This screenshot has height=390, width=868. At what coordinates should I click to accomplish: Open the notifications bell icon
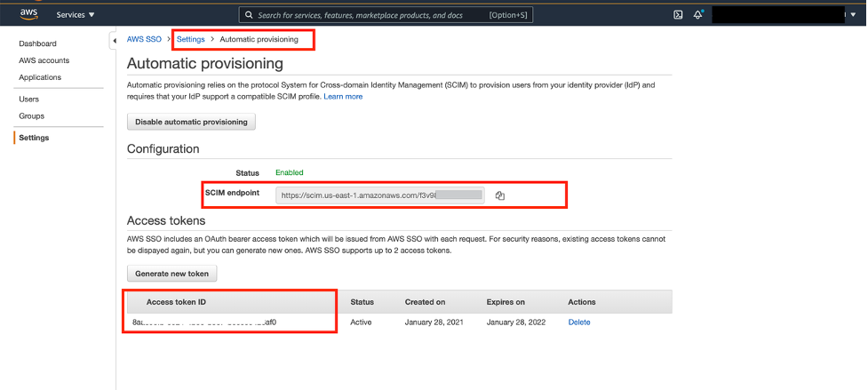coord(698,15)
